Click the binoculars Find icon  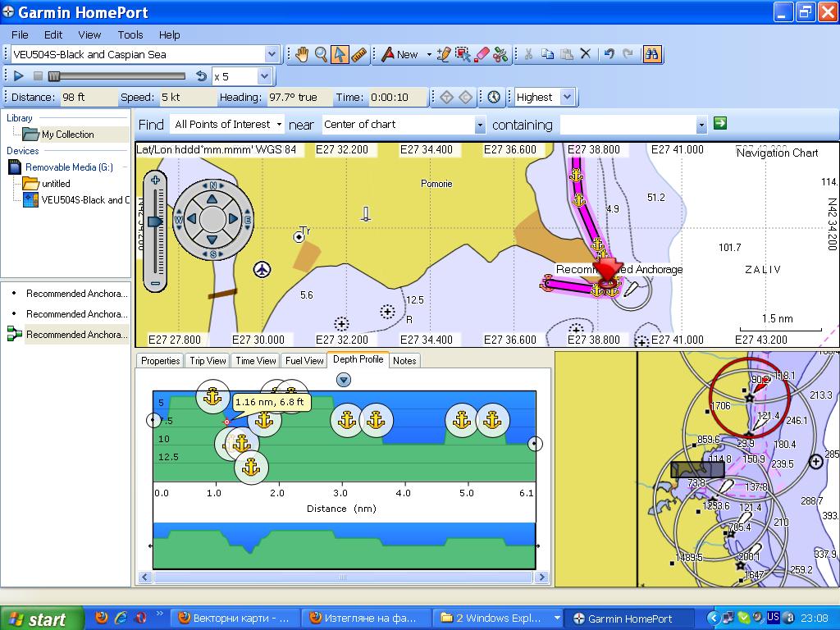pyautogui.click(x=652, y=55)
